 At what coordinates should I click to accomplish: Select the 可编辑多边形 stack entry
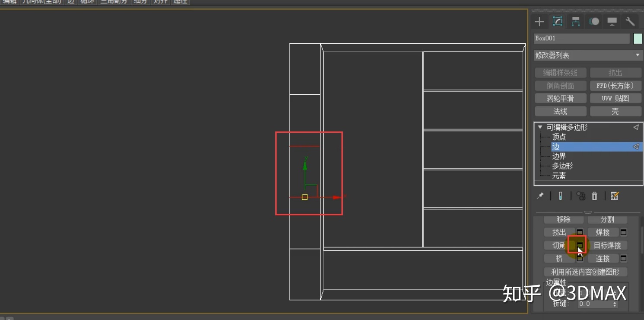pyautogui.click(x=567, y=127)
